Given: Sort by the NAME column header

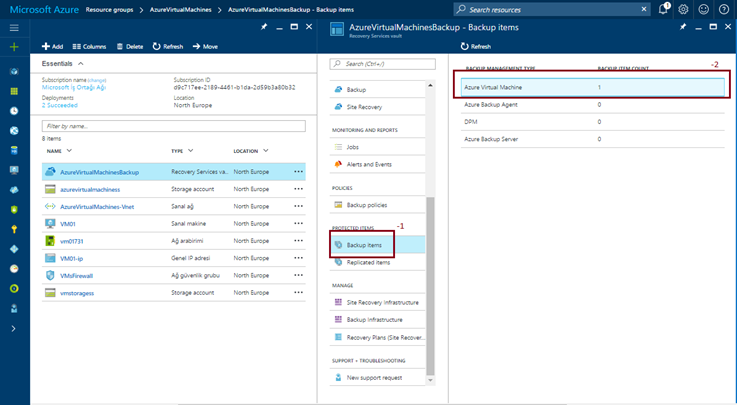Looking at the screenshot, I should pyautogui.click(x=59, y=151).
